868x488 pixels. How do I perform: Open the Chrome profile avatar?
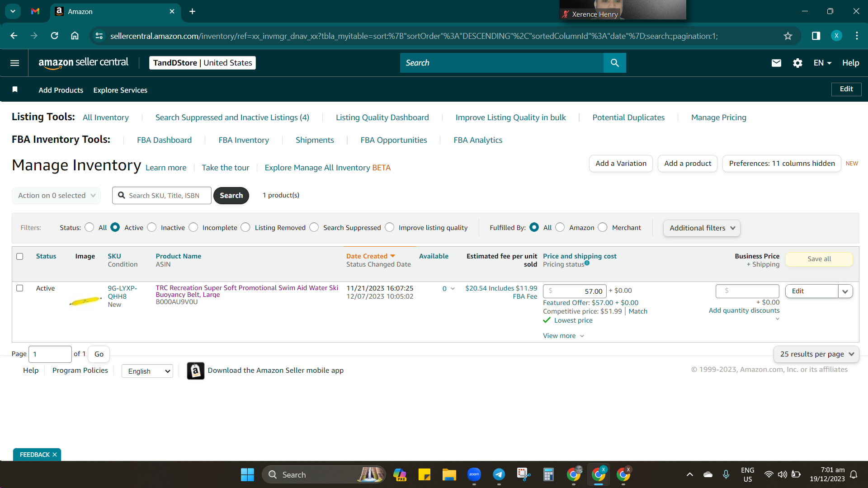[x=836, y=36]
